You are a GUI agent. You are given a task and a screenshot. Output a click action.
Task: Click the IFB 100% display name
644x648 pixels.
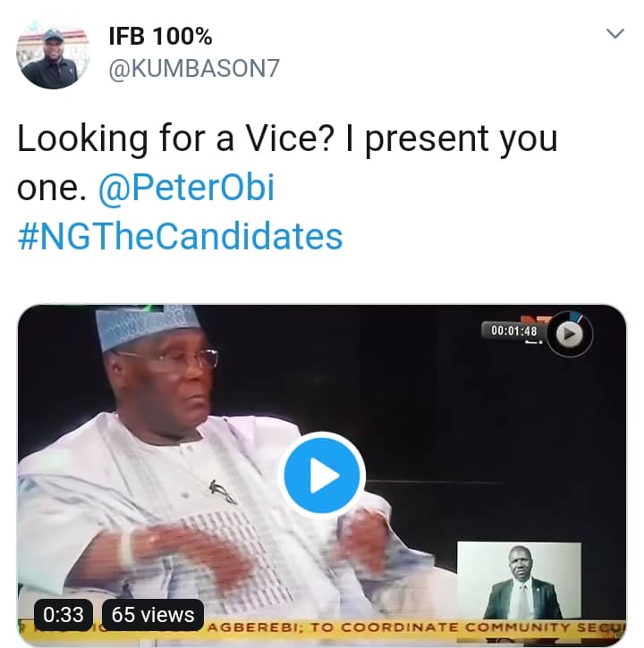point(160,38)
